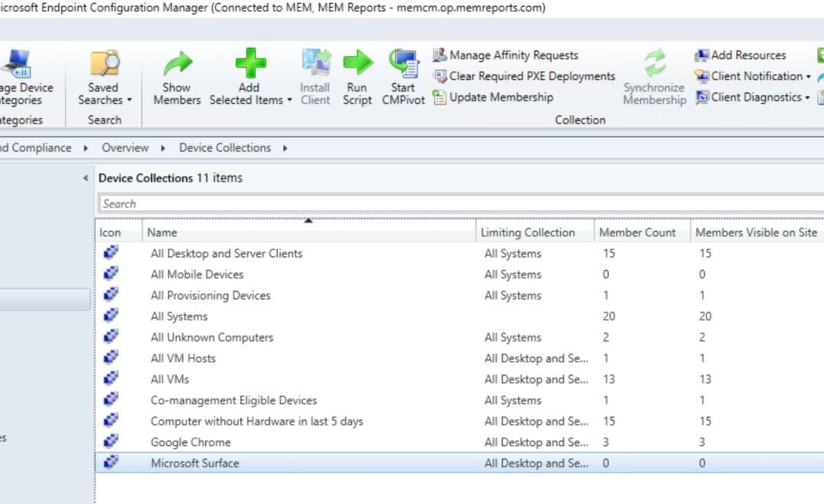The height and width of the screenshot is (504, 824).
Task: Sort by Name column header
Action: click(309, 232)
